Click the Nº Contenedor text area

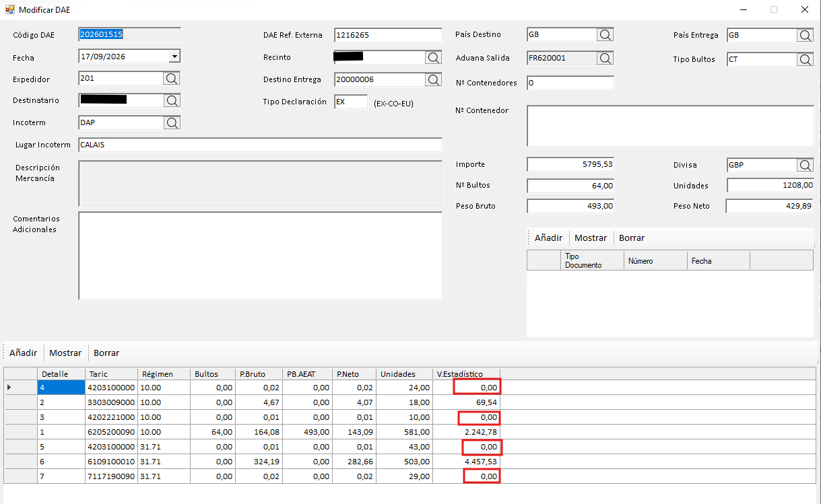670,126
